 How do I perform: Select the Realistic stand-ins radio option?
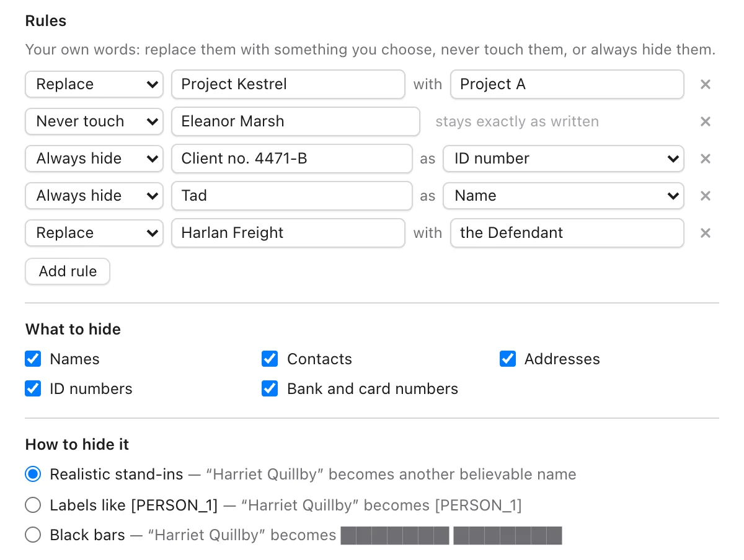33,475
